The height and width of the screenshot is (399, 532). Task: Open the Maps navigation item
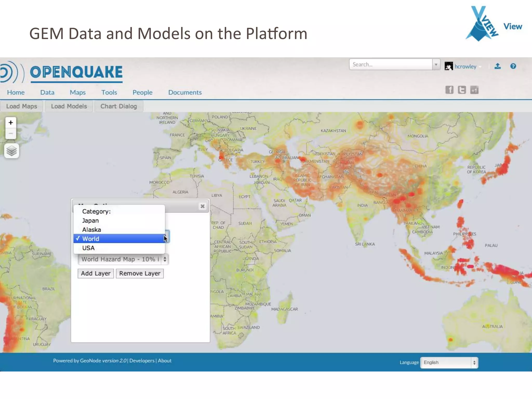point(78,92)
